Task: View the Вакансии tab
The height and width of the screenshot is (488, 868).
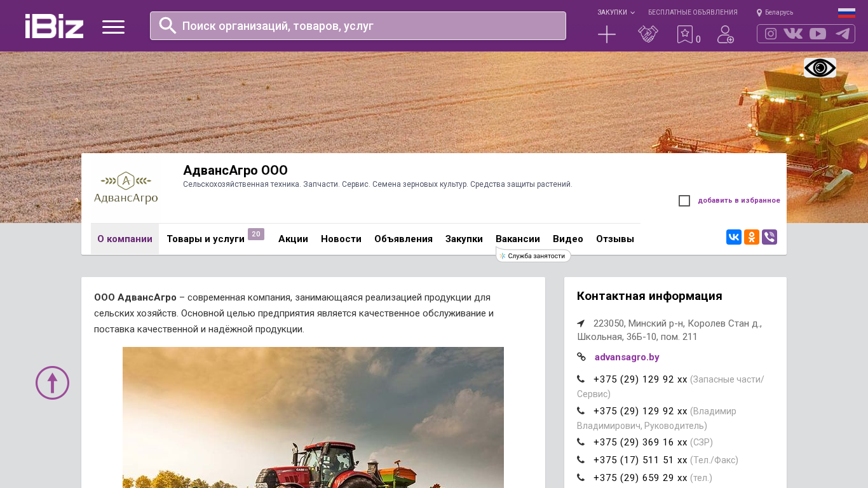Action: (x=518, y=239)
